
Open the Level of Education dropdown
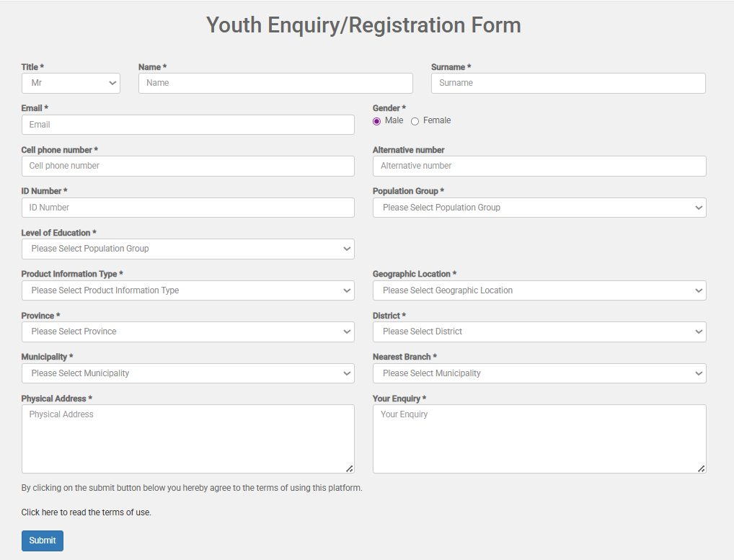[187, 249]
